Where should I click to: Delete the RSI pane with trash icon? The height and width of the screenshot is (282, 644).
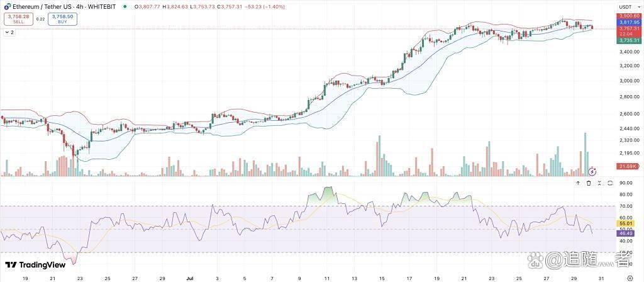pos(589,183)
